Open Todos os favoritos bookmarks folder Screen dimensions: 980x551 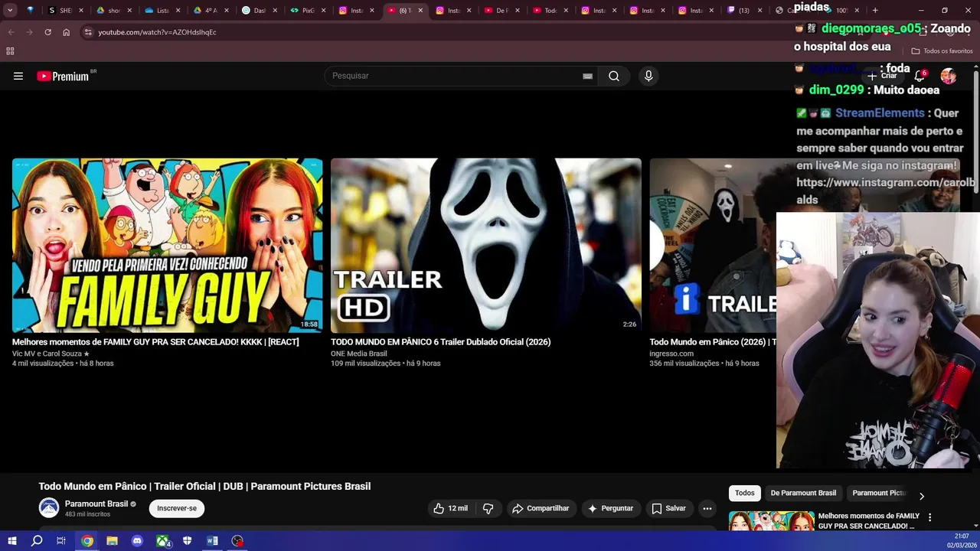(x=942, y=51)
